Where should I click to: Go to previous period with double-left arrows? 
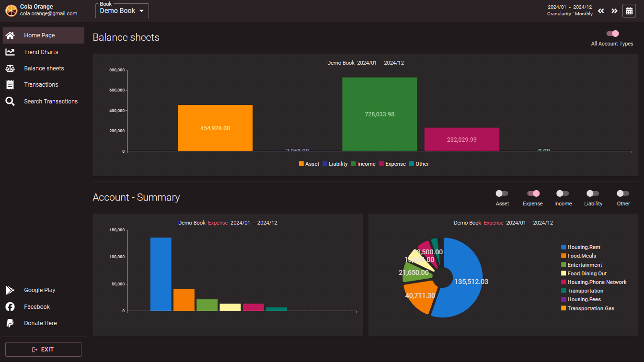[x=601, y=11]
